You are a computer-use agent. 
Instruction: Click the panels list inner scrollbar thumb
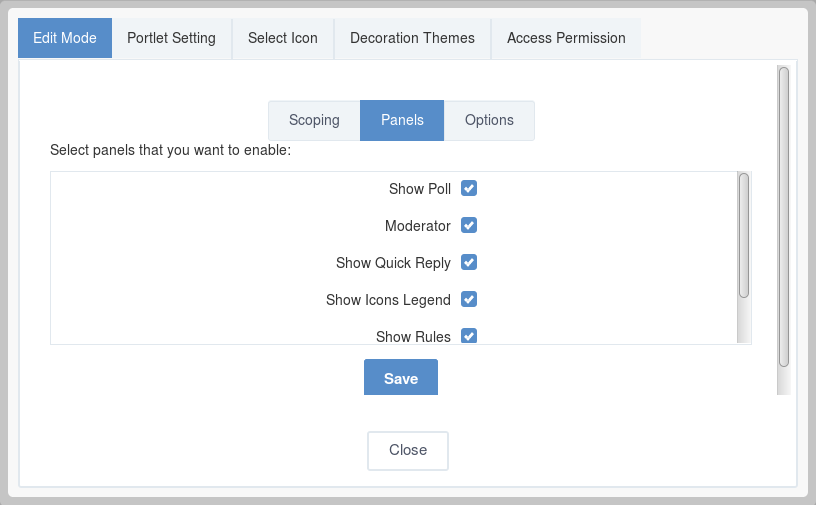pos(744,235)
